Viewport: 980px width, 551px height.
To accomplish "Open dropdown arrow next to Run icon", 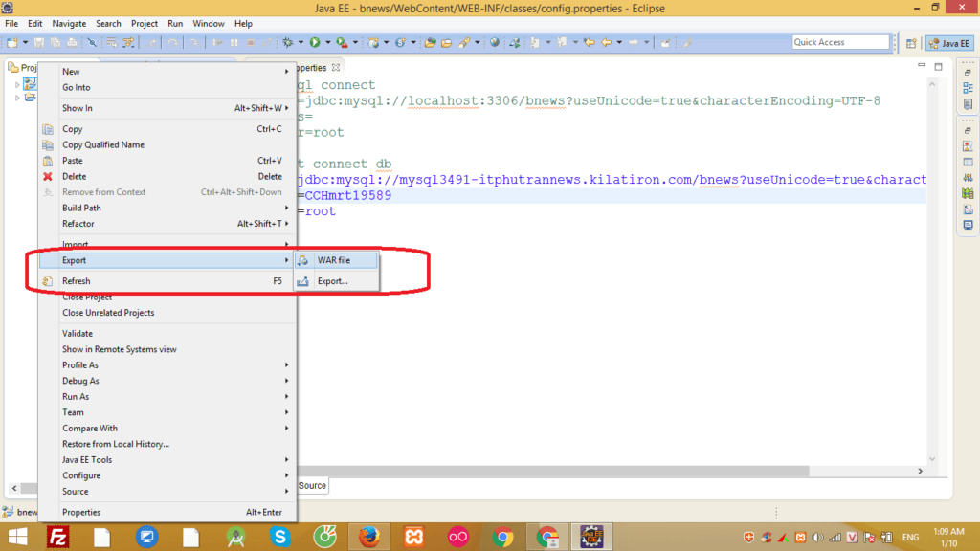I will pyautogui.click(x=327, y=42).
